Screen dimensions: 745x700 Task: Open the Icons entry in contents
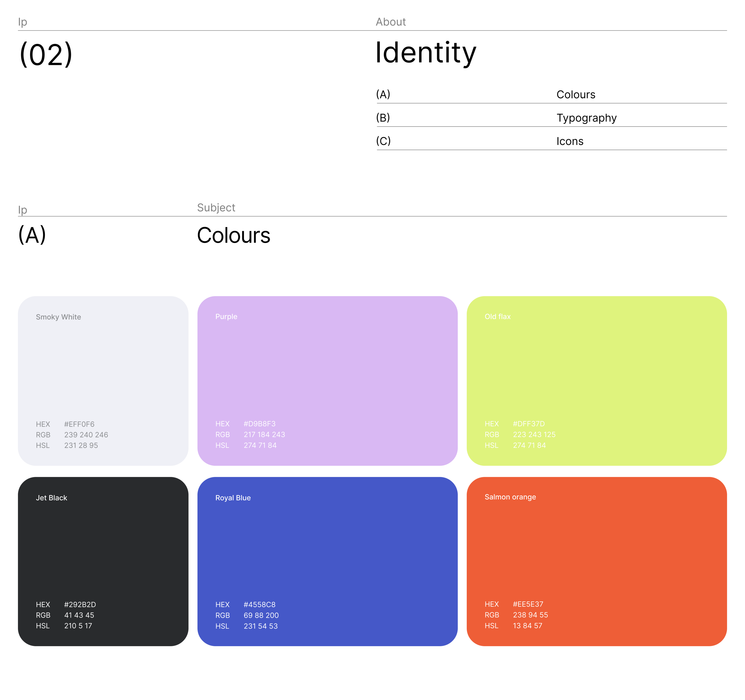pos(570,141)
